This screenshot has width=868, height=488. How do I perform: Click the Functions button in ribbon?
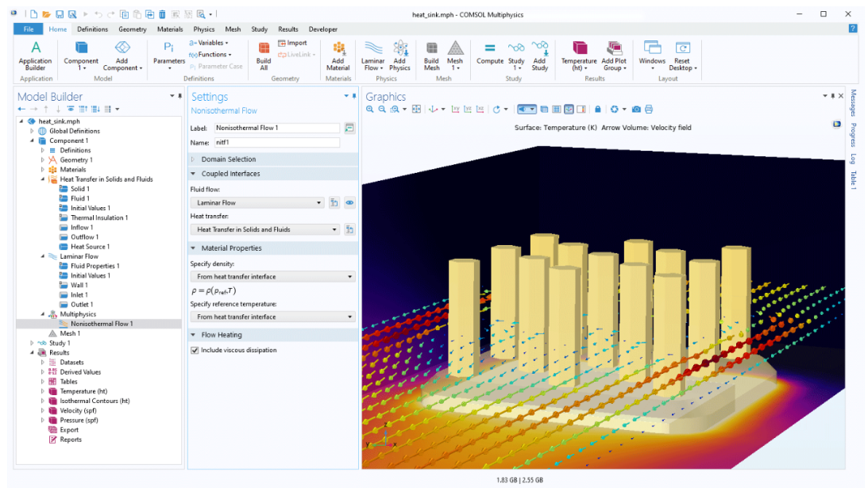(x=210, y=55)
